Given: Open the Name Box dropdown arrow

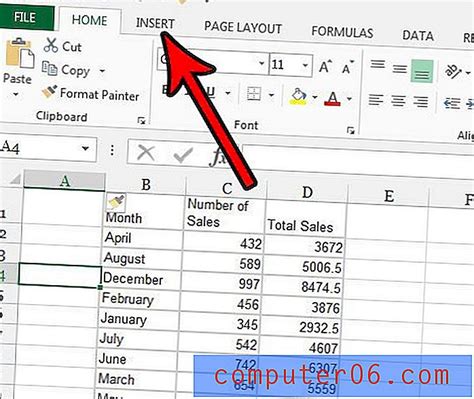Looking at the screenshot, I should pyautogui.click(x=86, y=148).
